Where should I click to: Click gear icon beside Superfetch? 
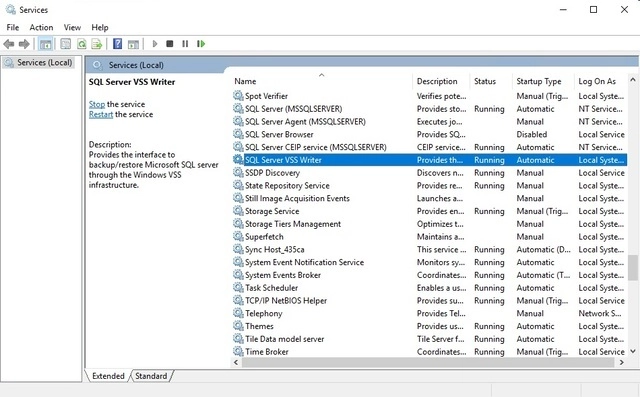(x=238, y=237)
